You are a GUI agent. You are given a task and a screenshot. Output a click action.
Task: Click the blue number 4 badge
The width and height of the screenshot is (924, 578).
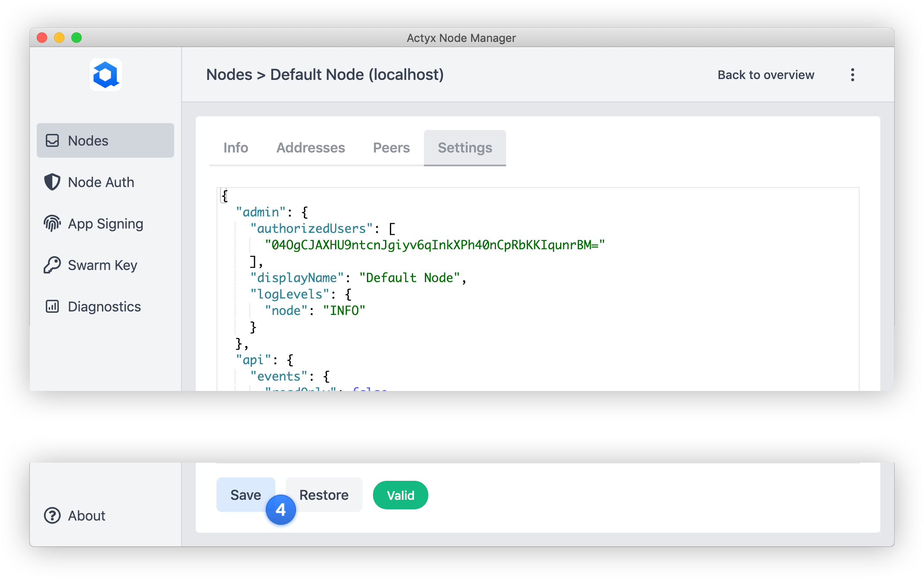point(280,510)
